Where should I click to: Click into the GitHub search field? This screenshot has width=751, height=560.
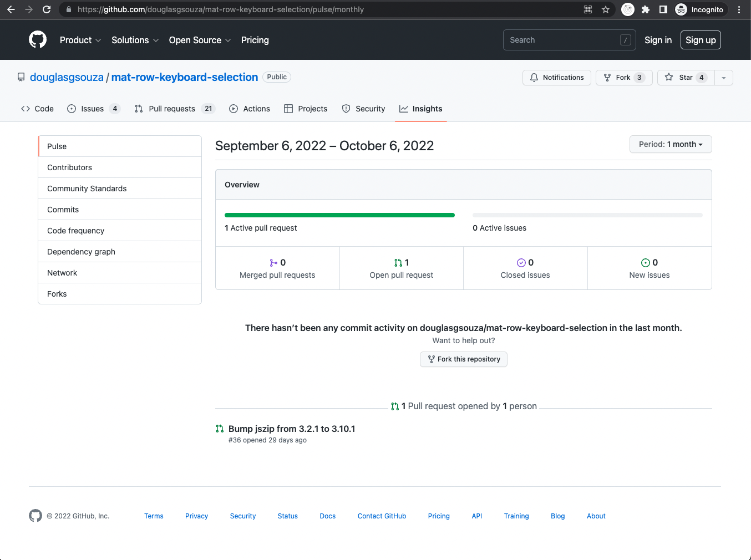coord(563,40)
